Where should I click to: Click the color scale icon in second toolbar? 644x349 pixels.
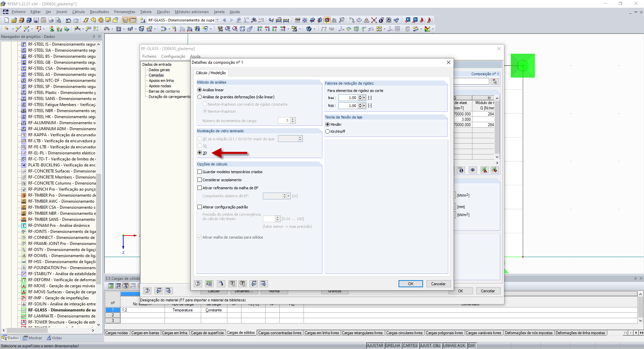tap(427, 29)
